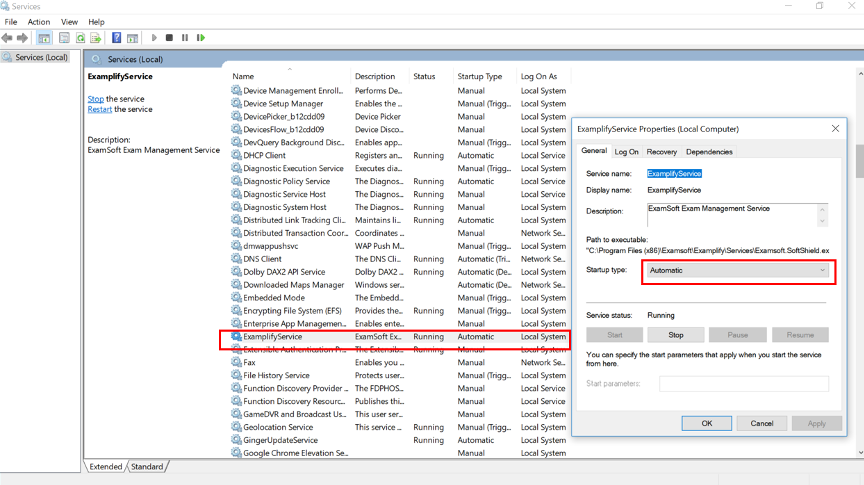Click the Back arrow toolbar icon
The width and height of the screenshot is (864, 485).
point(7,37)
